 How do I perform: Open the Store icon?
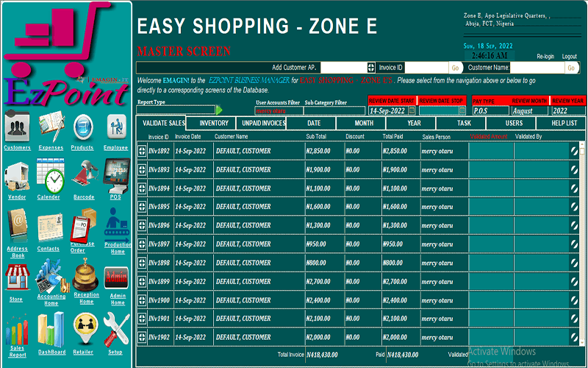pyautogui.click(x=16, y=278)
